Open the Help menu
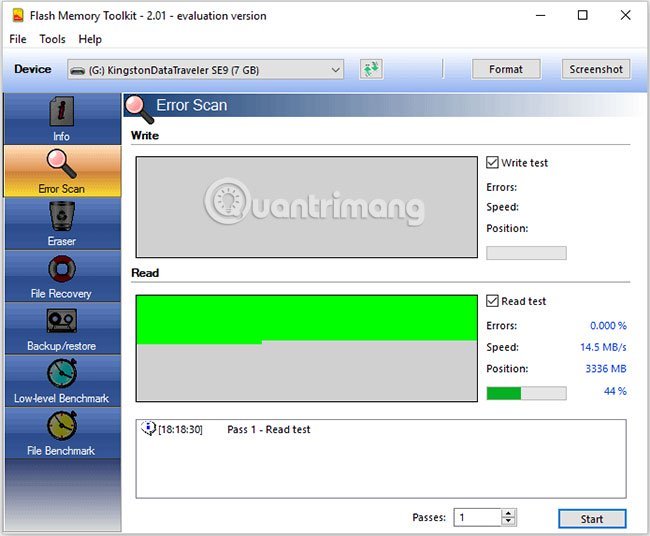This screenshot has width=650, height=536. tap(90, 39)
